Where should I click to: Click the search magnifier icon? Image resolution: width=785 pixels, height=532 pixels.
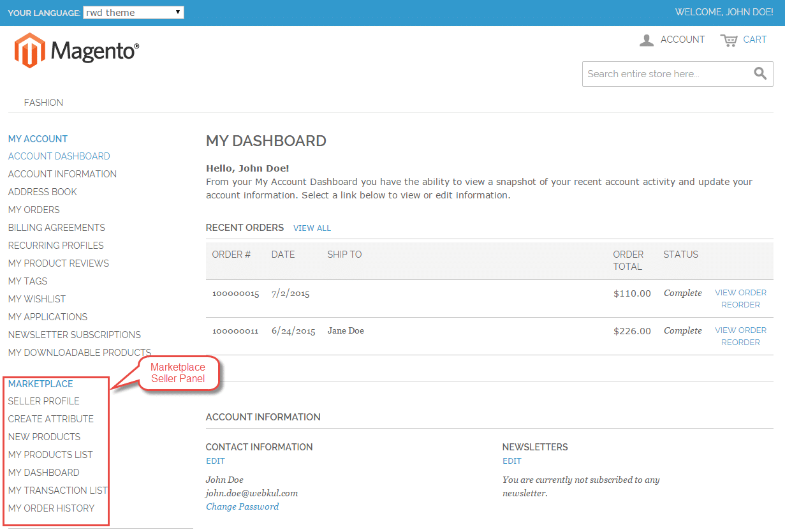(x=759, y=73)
